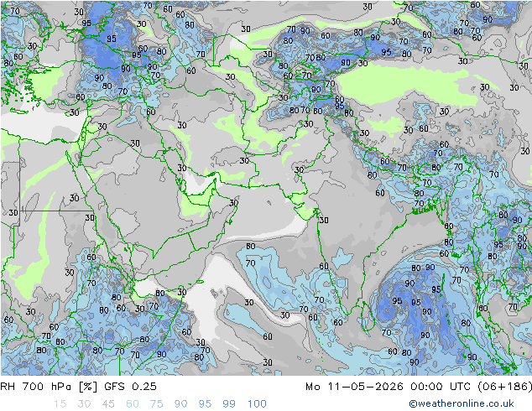Select the legend's 60 value below the map
This screenshot has height=411, width=532.
pos(133,404)
